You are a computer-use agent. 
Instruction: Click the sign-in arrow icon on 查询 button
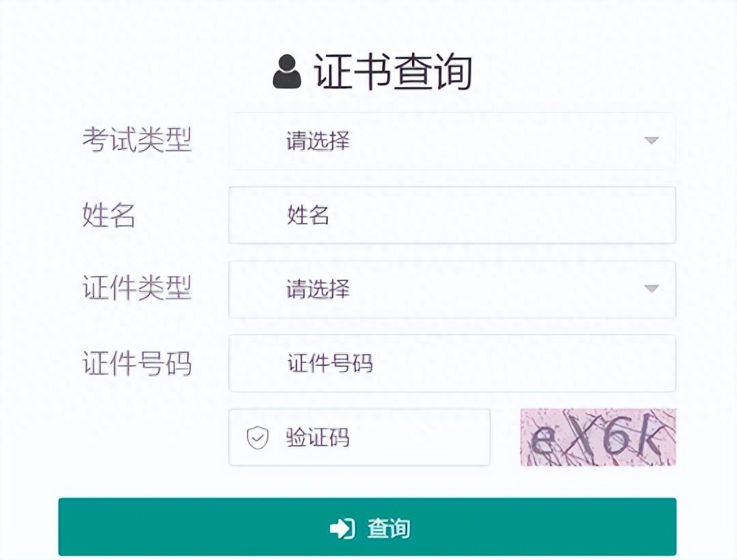pyautogui.click(x=342, y=529)
